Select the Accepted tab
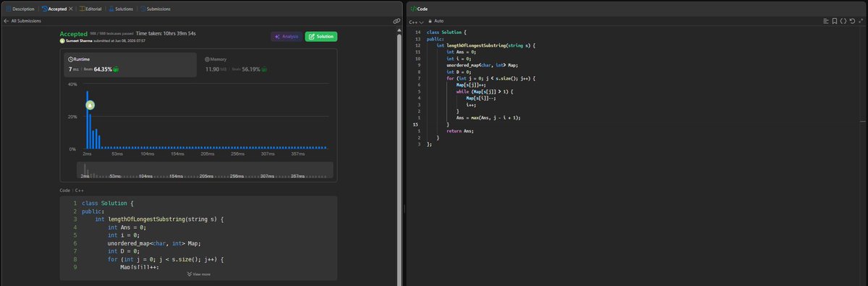This screenshot has width=868, height=286. [x=54, y=9]
